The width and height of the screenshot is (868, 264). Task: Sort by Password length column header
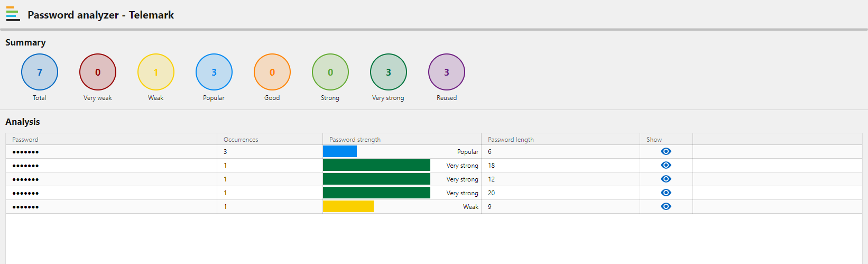[x=561, y=139]
